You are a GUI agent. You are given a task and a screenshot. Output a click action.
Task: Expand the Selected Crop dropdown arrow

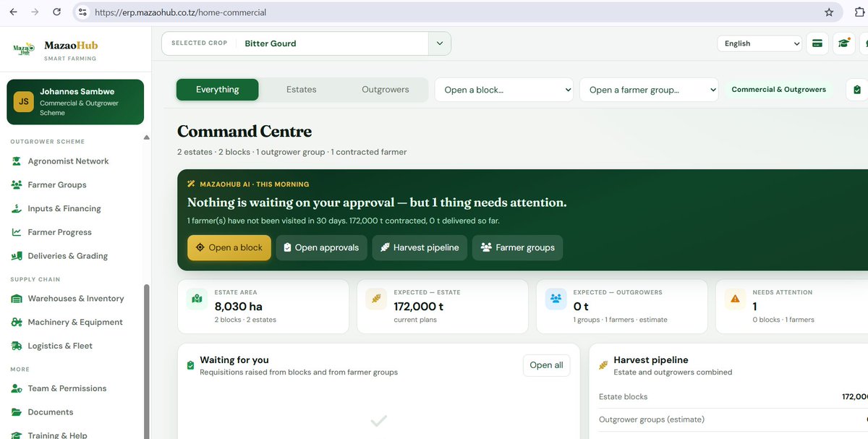click(x=439, y=43)
